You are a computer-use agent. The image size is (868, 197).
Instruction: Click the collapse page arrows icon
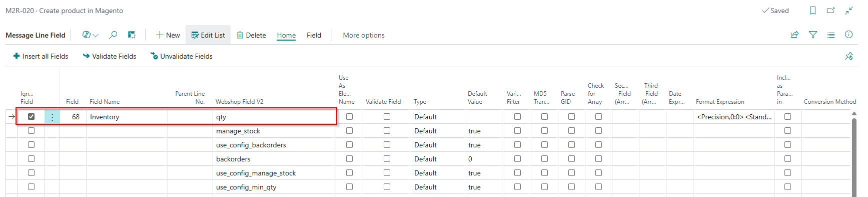coord(849,11)
